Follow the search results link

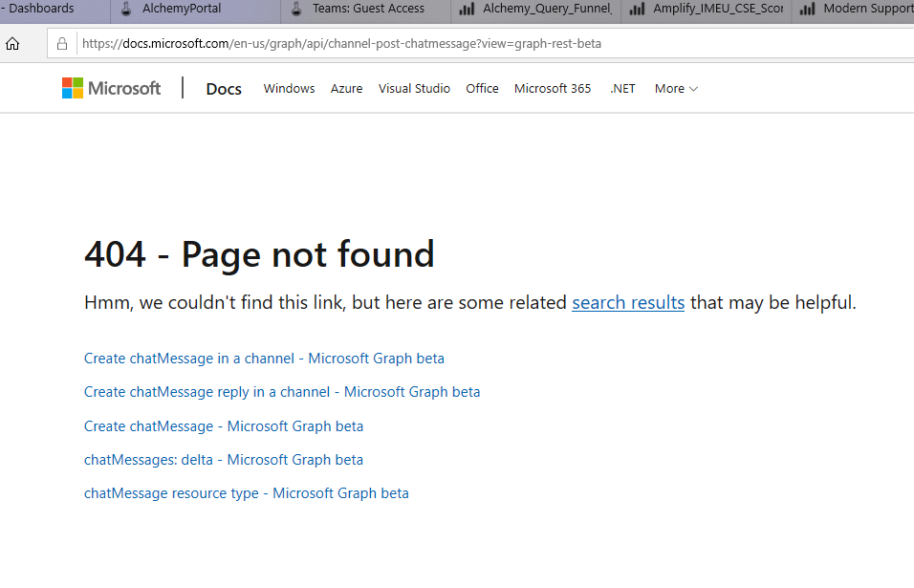[627, 302]
